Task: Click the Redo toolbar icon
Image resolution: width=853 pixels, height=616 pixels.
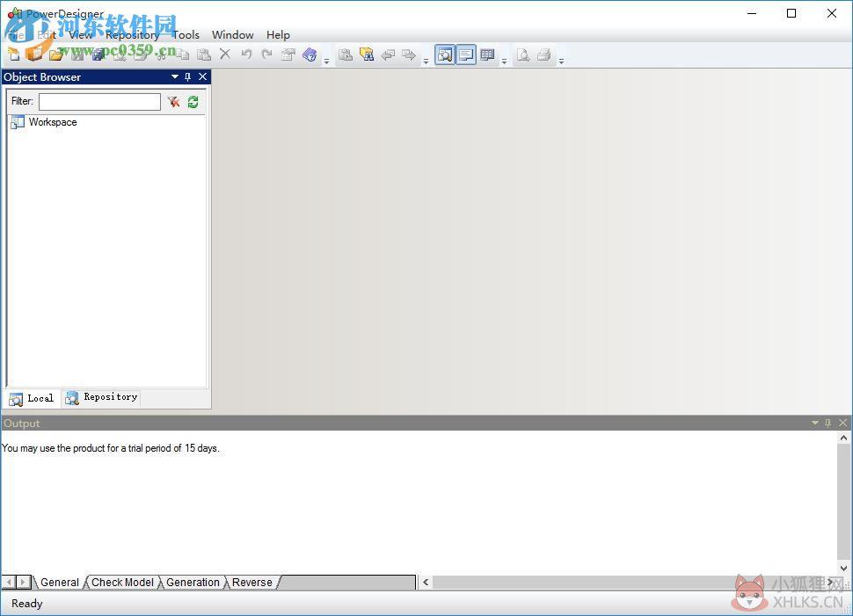Action: coord(266,54)
